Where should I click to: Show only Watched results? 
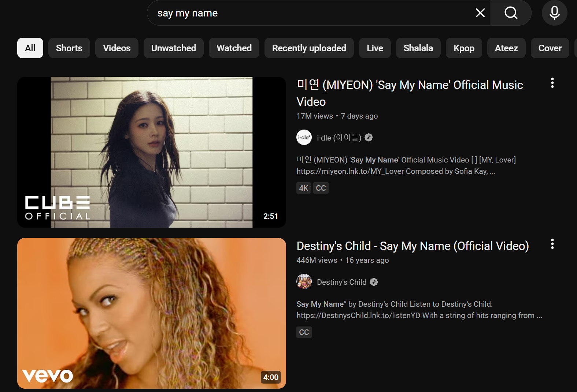(x=234, y=48)
